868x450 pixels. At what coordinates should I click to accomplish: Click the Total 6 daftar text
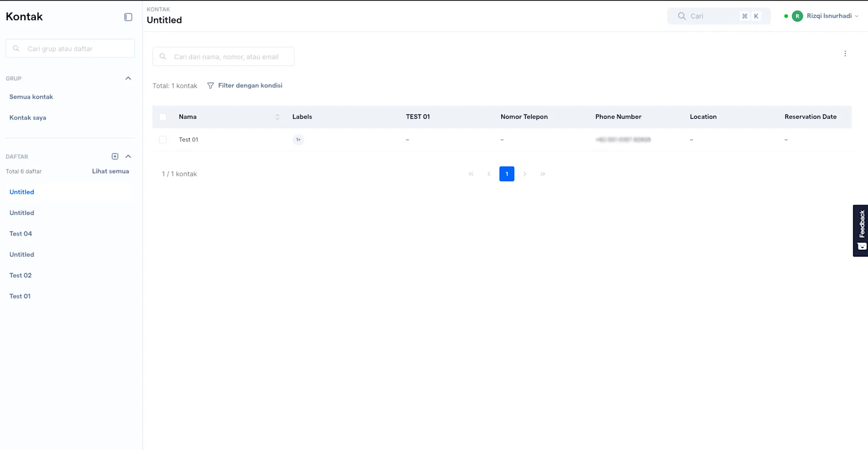tap(24, 171)
